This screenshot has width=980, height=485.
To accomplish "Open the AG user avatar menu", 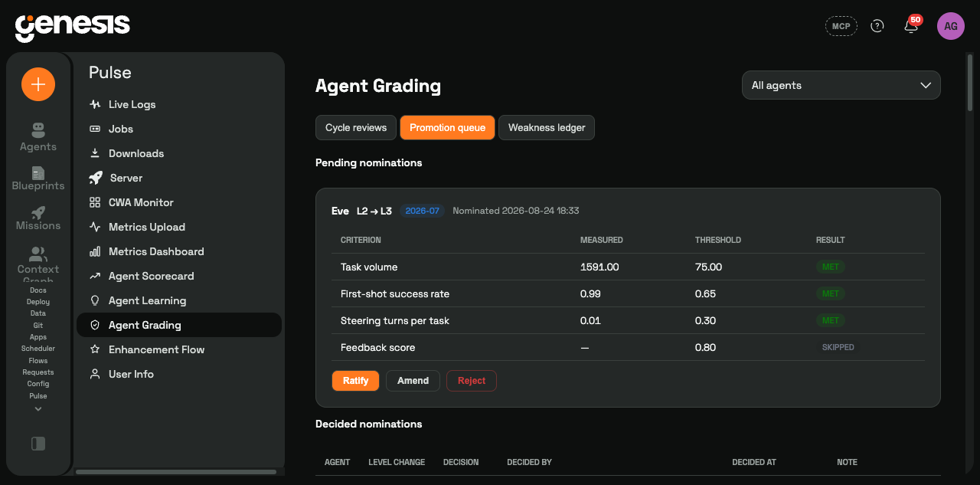I will [x=951, y=26].
